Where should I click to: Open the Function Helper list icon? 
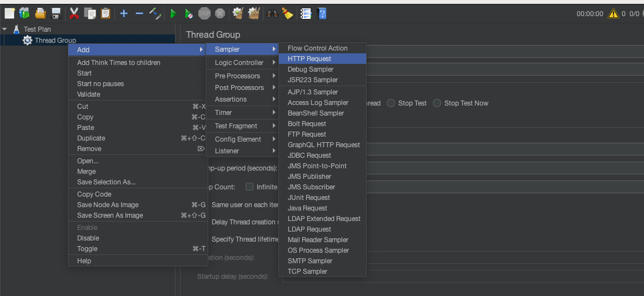[306, 13]
